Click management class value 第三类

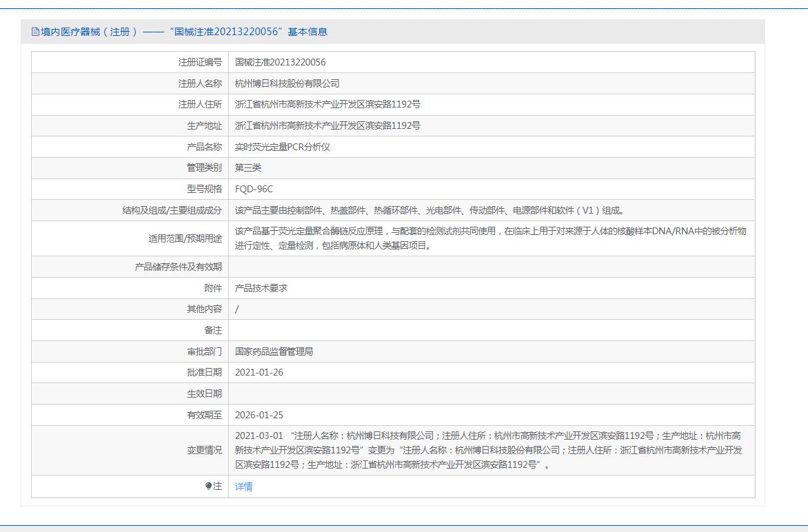pos(248,168)
